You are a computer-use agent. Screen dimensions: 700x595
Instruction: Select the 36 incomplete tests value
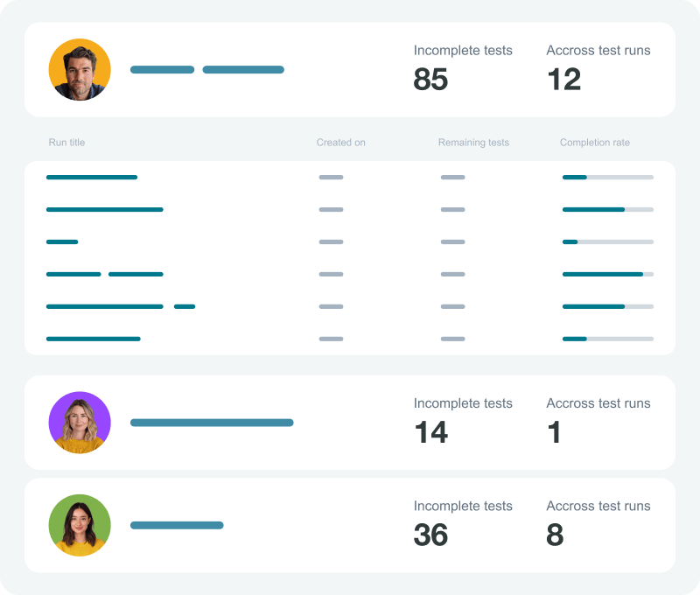[430, 535]
